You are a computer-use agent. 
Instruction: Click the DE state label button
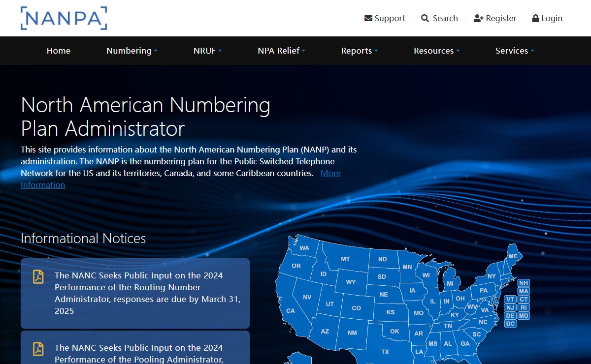tap(510, 316)
